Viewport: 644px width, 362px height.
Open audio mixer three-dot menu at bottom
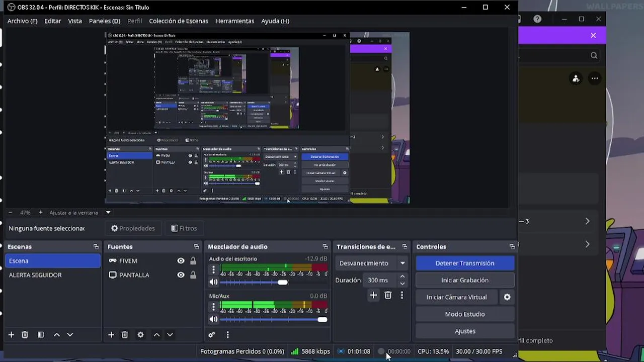227,335
